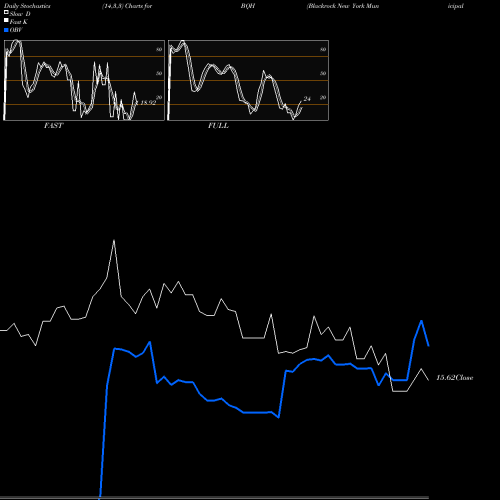Click the 20 axis label in FAST chart
The height and width of the screenshot is (500, 500).
(x=159, y=97)
